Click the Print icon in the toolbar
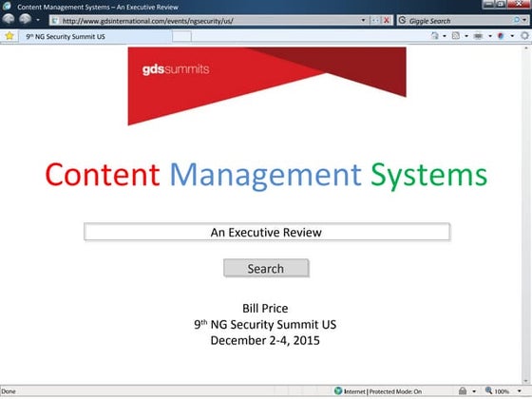The image size is (532, 399). coord(479,36)
